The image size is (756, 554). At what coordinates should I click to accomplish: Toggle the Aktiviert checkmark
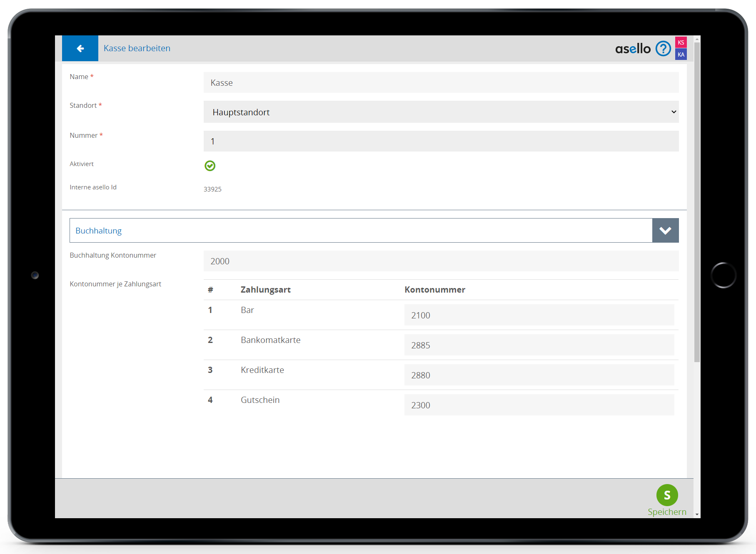click(x=210, y=166)
